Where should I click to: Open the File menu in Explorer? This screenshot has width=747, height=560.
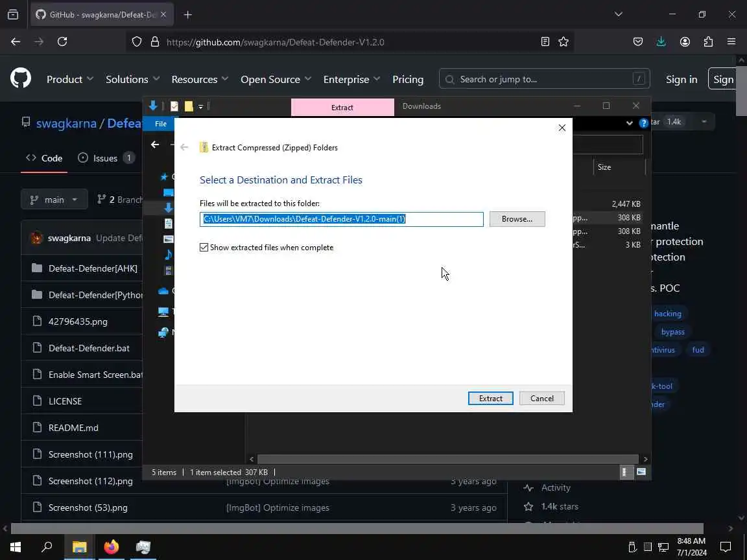coord(161,124)
